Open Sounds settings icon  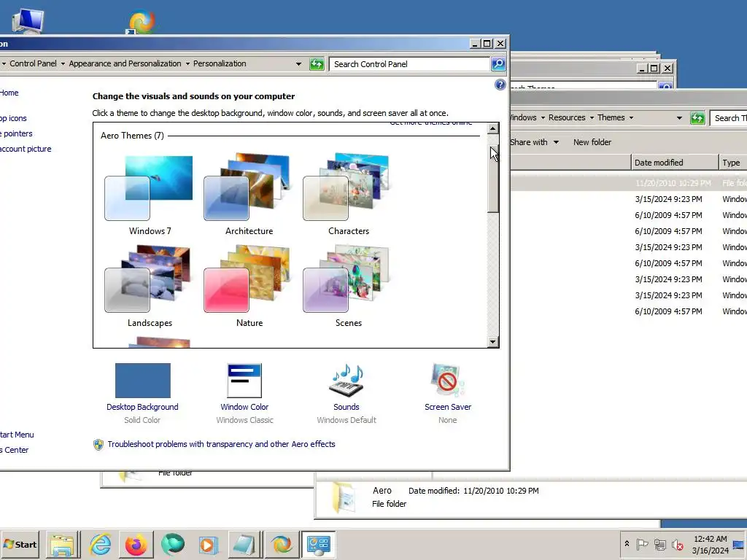pyautogui.click(x=347, y=381)
